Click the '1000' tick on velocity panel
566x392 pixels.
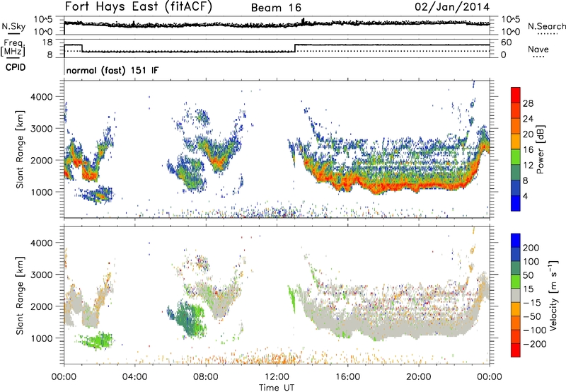(42, 338)
